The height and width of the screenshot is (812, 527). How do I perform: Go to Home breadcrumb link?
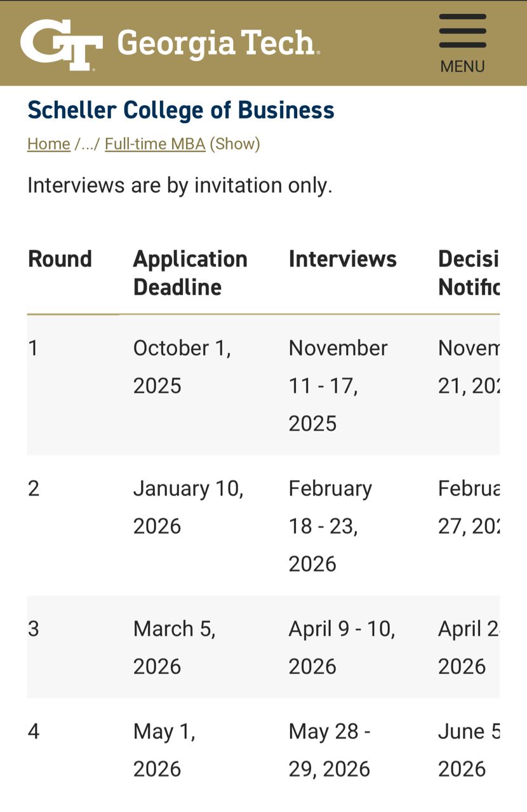click(x=48, y=144)
